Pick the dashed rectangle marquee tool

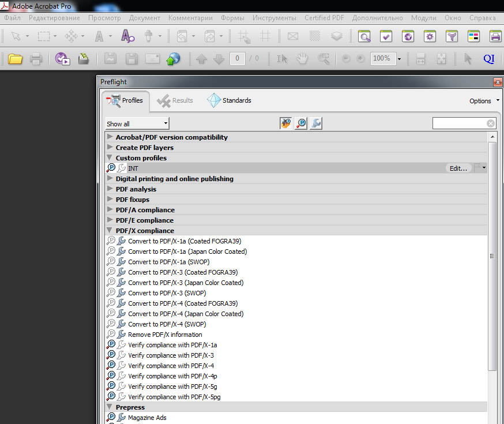coord(44,36)
